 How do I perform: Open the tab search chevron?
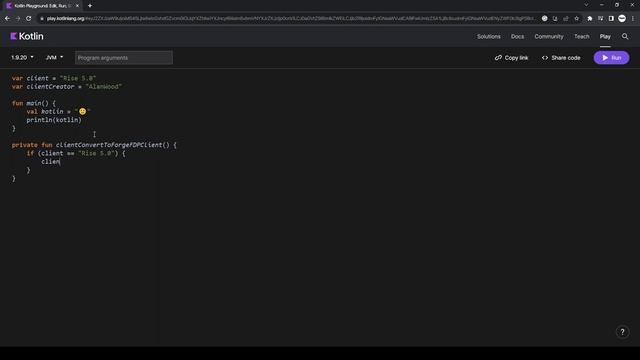586,5
